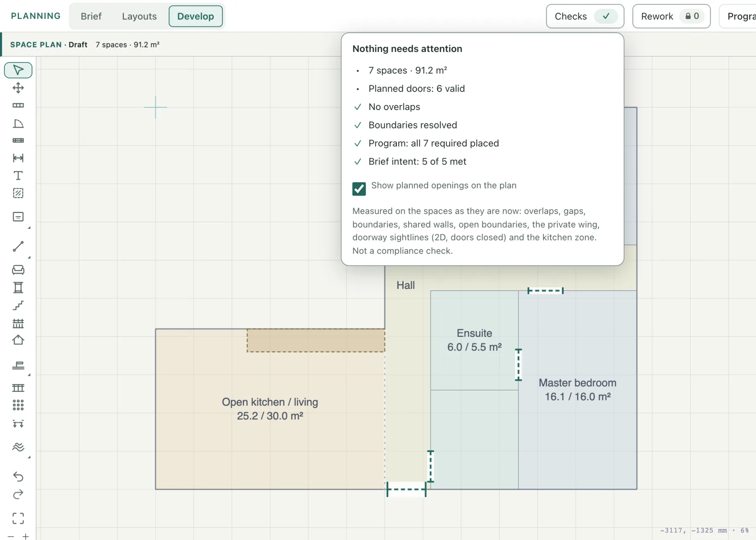Click the Hall space label
The width and height of the screenshot is (756, 540).
tap(406, 285)
